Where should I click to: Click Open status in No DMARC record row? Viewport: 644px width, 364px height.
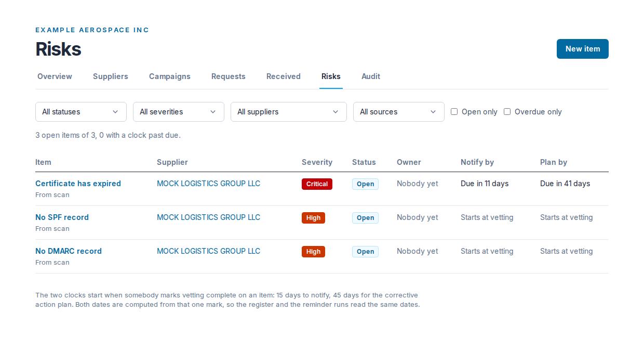365,252
